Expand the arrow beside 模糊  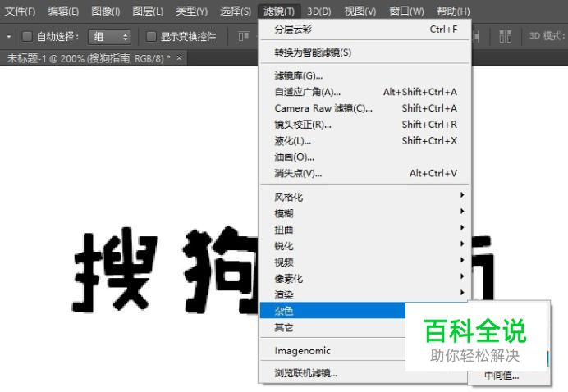point(462,212)
